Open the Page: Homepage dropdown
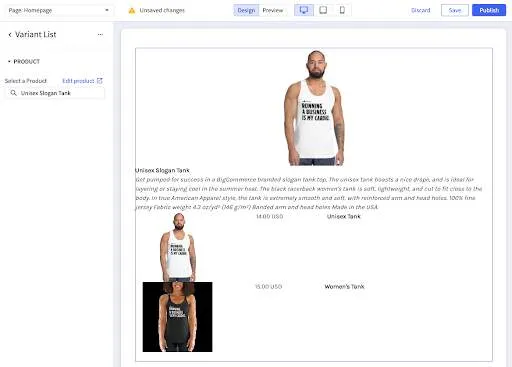The height and width of the screenshot is (367, 512). 59,10
